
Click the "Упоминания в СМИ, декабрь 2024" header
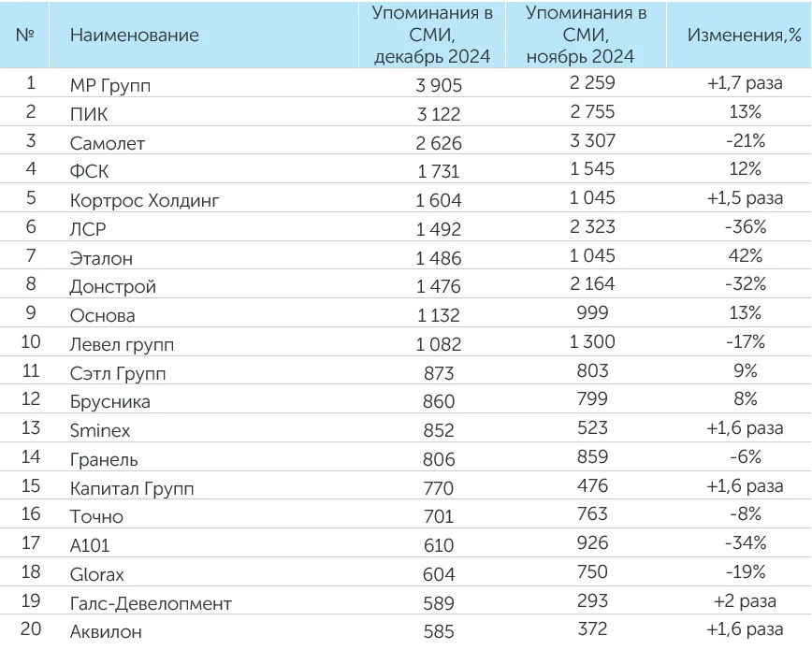(x=432, y=36)
